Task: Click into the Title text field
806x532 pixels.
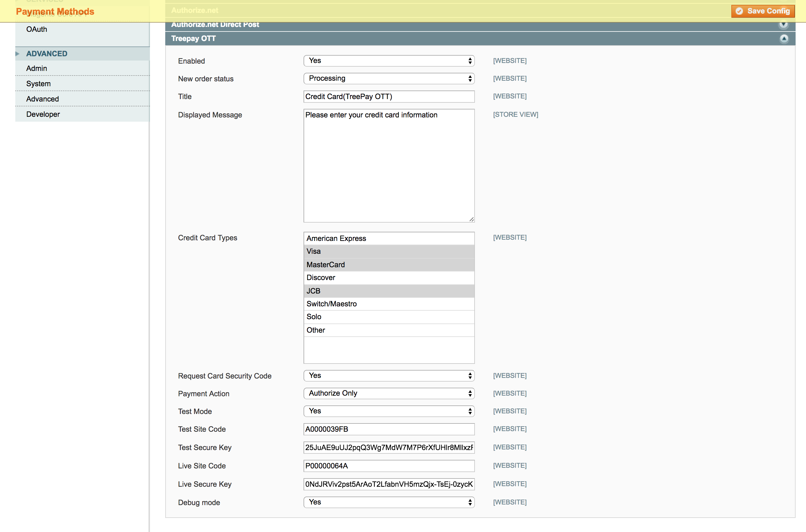Action: coord(389,96)
